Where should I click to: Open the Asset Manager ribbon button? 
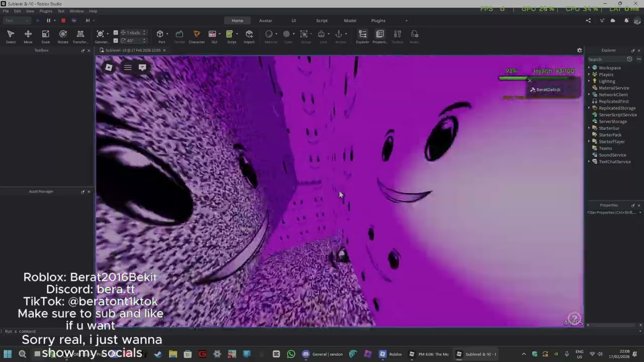point(415,37)
